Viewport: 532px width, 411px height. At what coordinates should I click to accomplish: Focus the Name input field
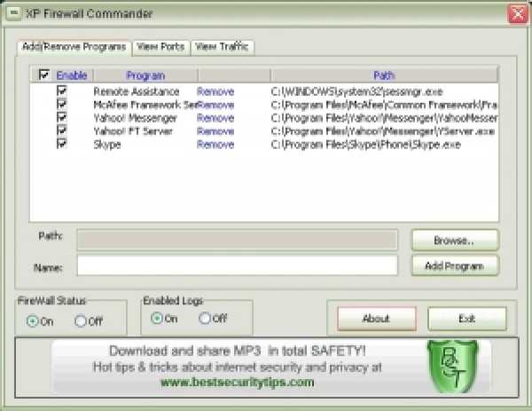pos(237,265)
